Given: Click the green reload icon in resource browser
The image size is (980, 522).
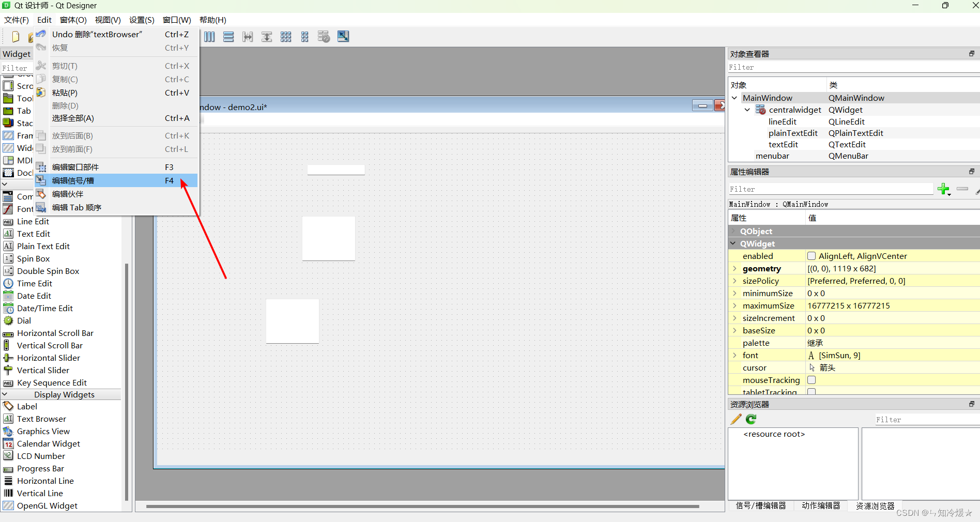Looking at the screenshot, I should pyautogui.click(x=751, y=419).
